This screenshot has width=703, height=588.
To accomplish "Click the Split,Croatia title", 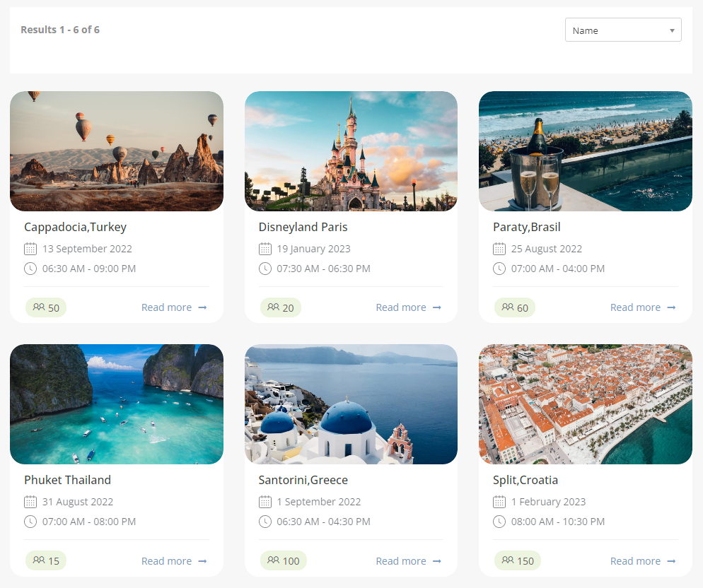I will pos(525,480).
